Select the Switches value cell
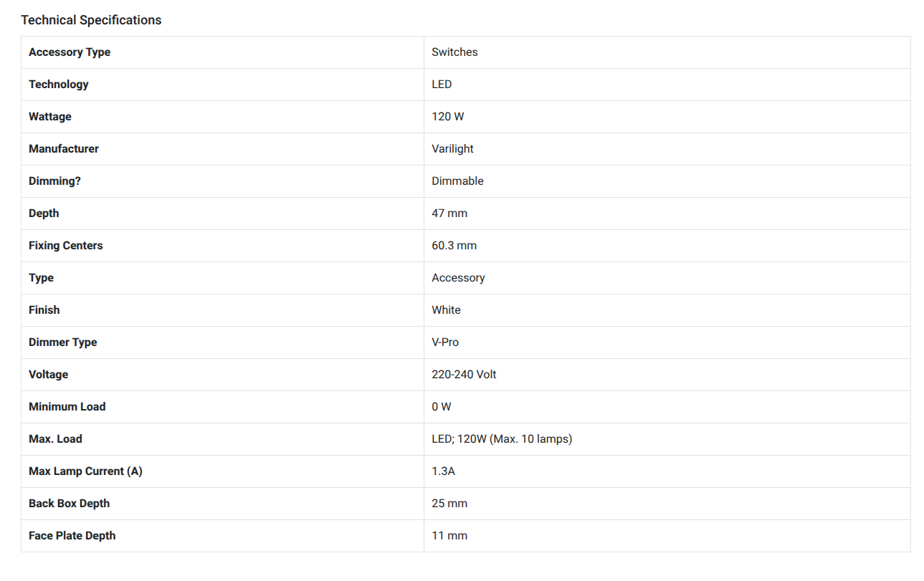 pos(454,52)
